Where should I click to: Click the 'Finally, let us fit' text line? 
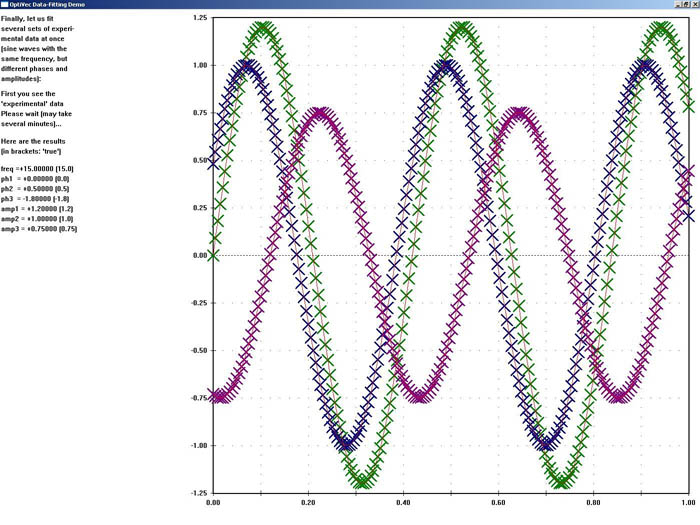pyautogui.click(x=27, y=19)
